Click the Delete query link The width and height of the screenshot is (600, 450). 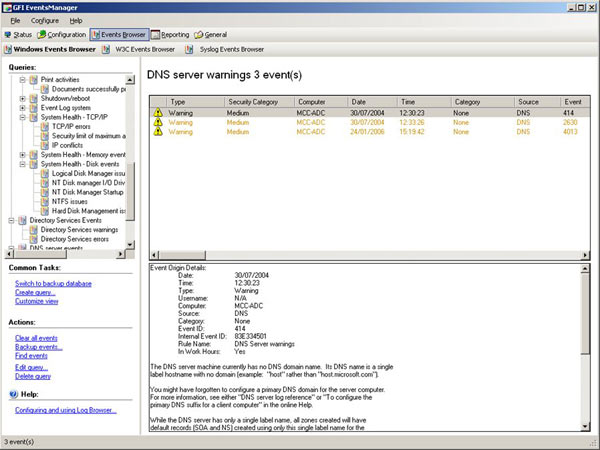coord(33,376)
